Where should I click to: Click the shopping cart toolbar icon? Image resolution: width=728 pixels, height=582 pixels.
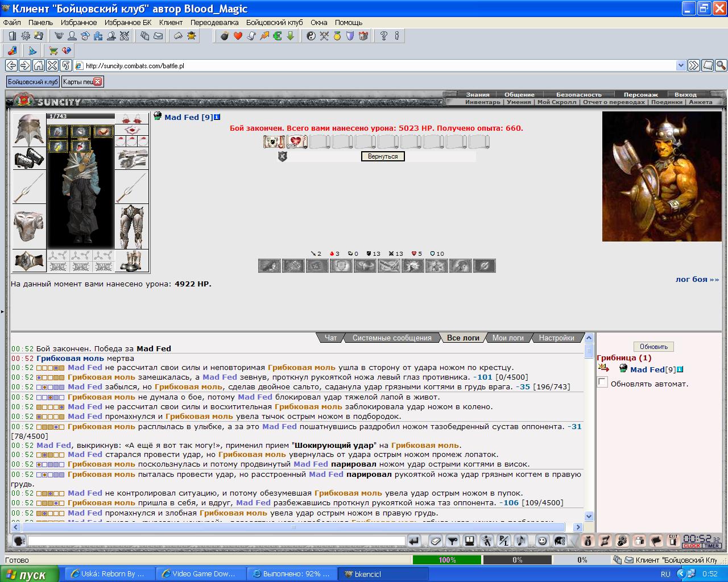pos(53,51)
